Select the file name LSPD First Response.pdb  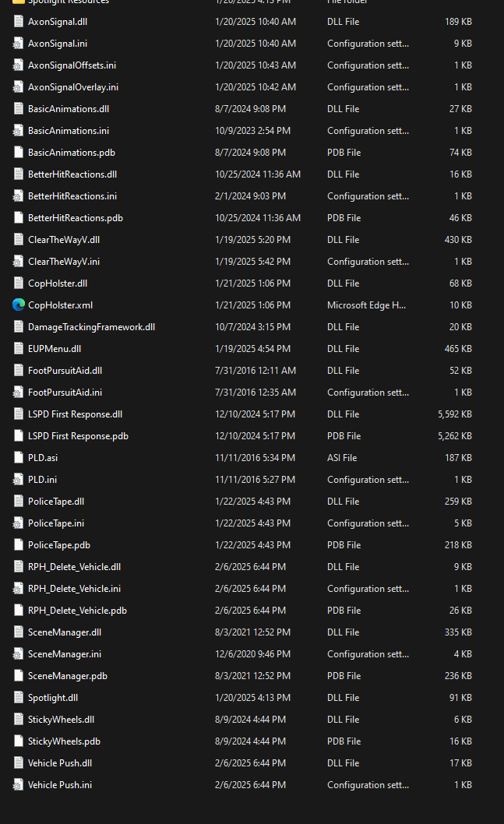pos(79,436)
